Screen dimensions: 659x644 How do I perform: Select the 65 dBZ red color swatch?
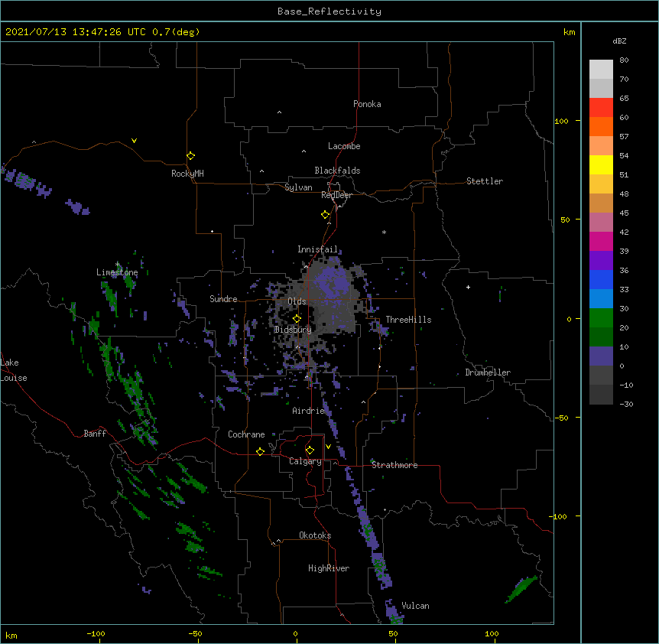coord(601,108)
